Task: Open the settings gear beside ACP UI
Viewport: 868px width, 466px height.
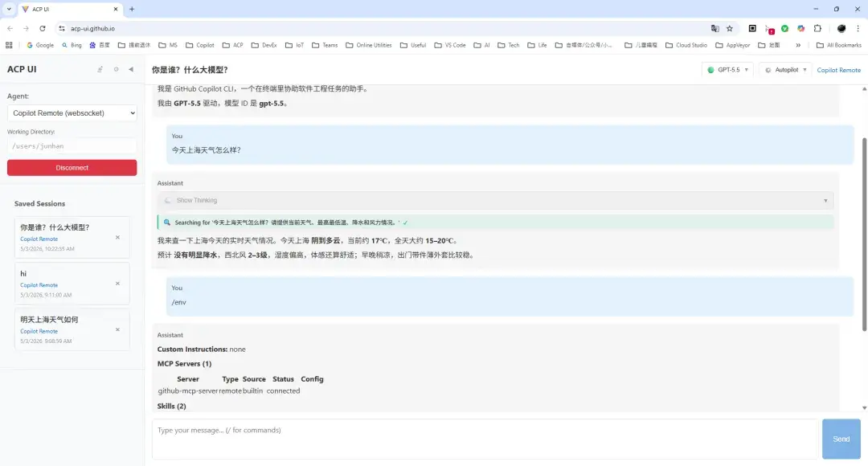Action: pos(117,69)
